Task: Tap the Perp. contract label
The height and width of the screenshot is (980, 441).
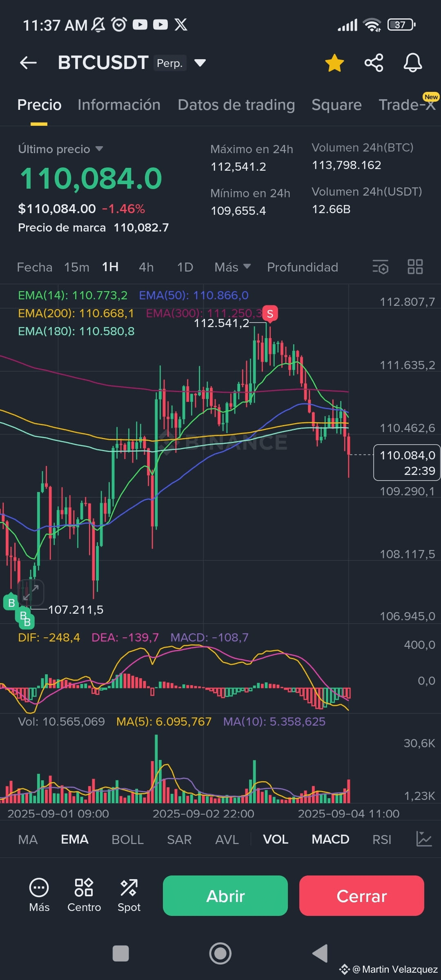Action: [170, 63]
